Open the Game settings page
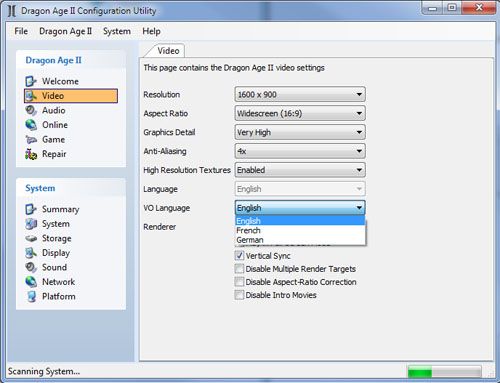The image size is (500, 383). click(x=53, y=140)
